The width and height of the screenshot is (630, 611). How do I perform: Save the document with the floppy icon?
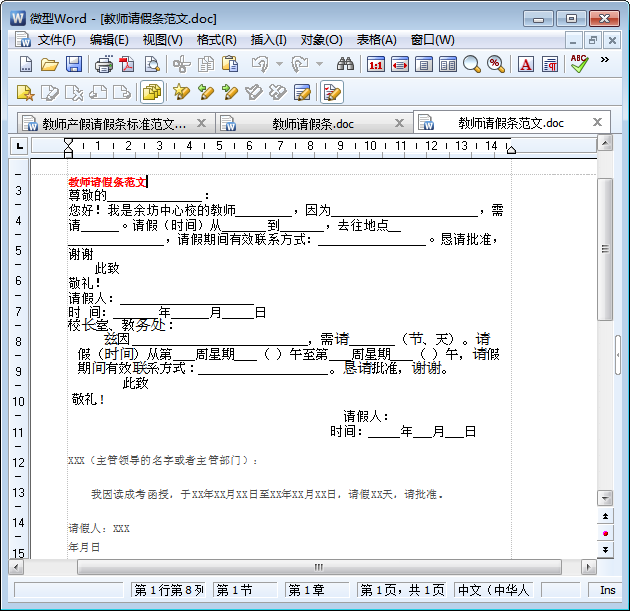[x=74, y=64]
